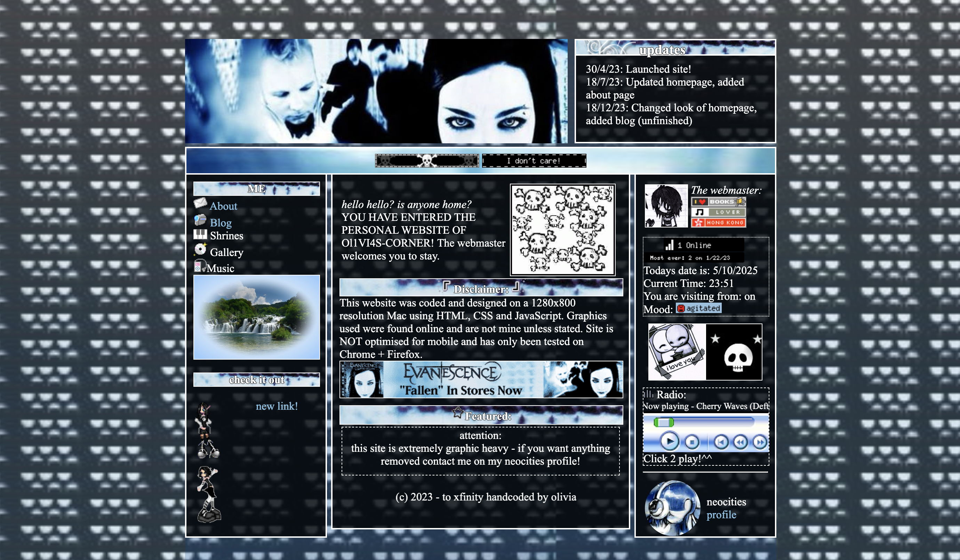
Task: Click the radio player's rewind button
Action: (740, 442)
